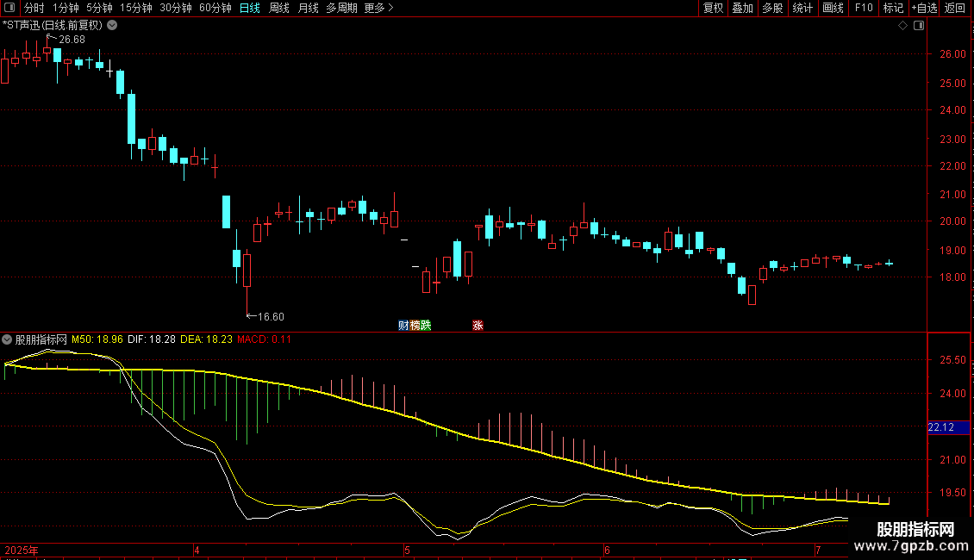
Task: Click the 26.00 price axis label
Action: (952, 54)
